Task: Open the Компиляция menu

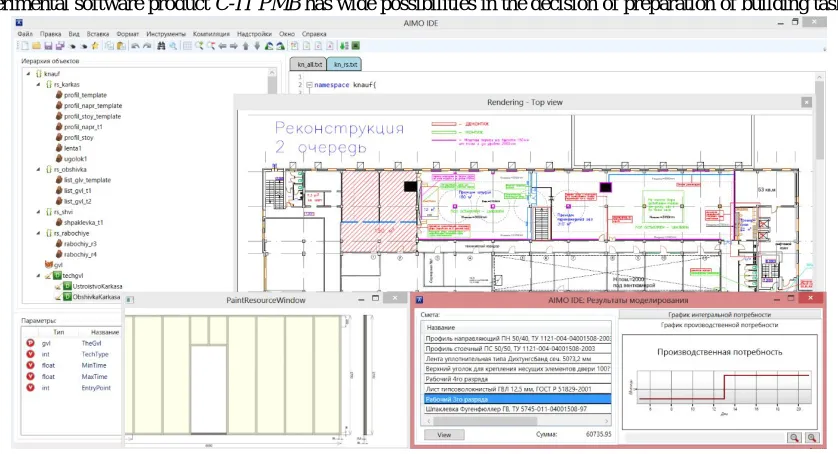Action: click(x=211, y=34)
